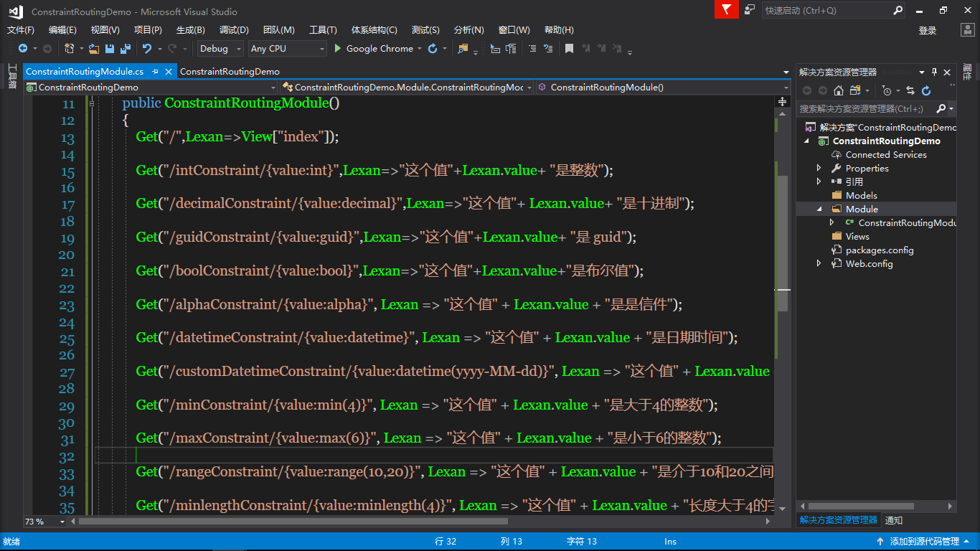Click 添加到源代码管理 in the status bar
This screenshot has width=980, height=551.
click(x=925, y=542)
